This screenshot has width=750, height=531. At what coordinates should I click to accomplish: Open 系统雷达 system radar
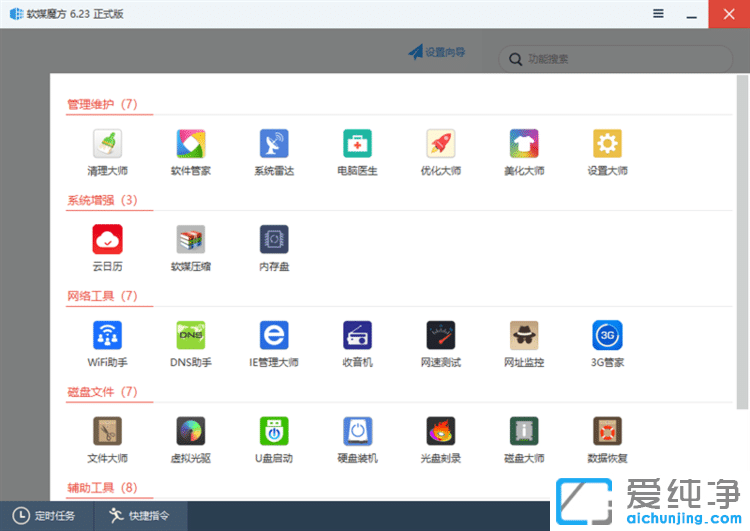tap(274, 144)
